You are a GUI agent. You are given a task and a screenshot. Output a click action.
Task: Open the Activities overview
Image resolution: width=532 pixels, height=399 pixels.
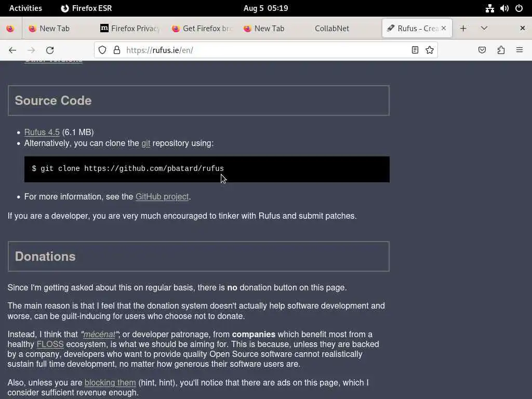point(25,8)
